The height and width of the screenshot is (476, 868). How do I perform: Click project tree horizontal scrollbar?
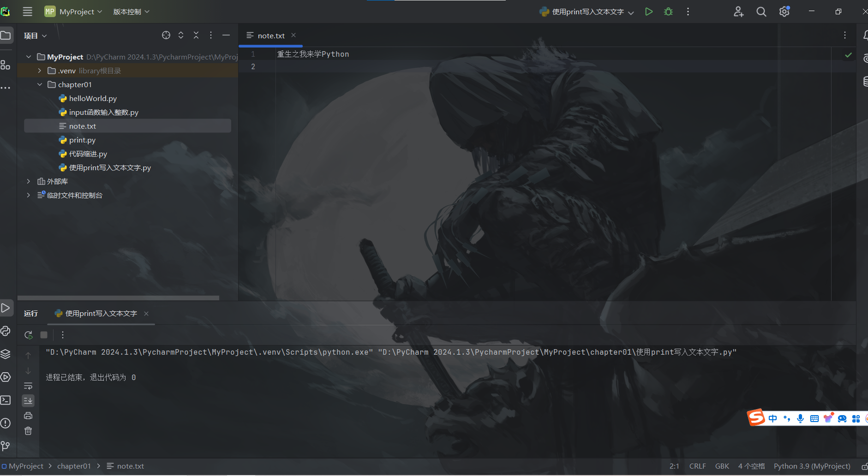(118, 297)
